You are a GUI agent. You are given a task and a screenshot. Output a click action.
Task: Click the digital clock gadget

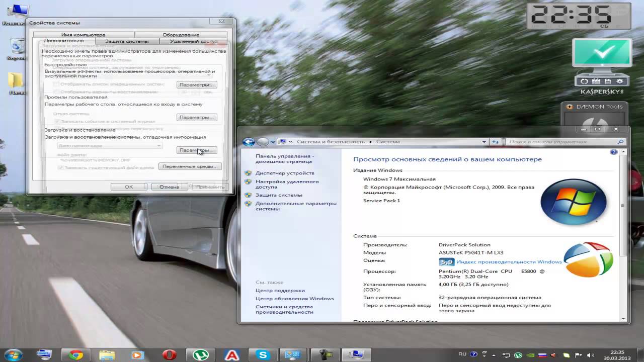578,17
